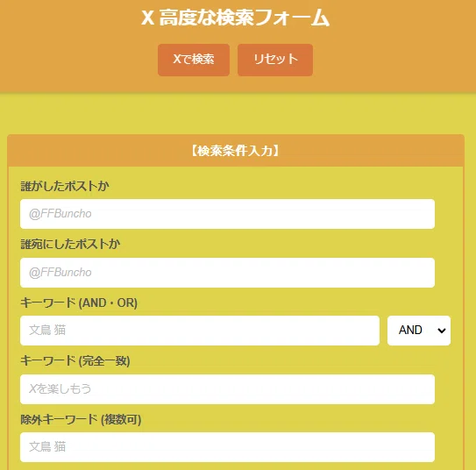
Task: Click the 誰がしたポストか label
Action: [65, 186]
